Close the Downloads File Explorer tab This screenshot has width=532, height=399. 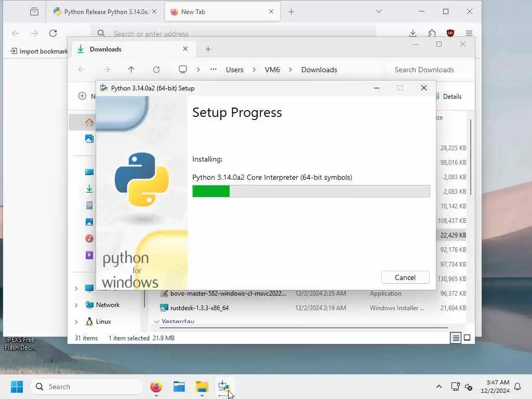185,49
